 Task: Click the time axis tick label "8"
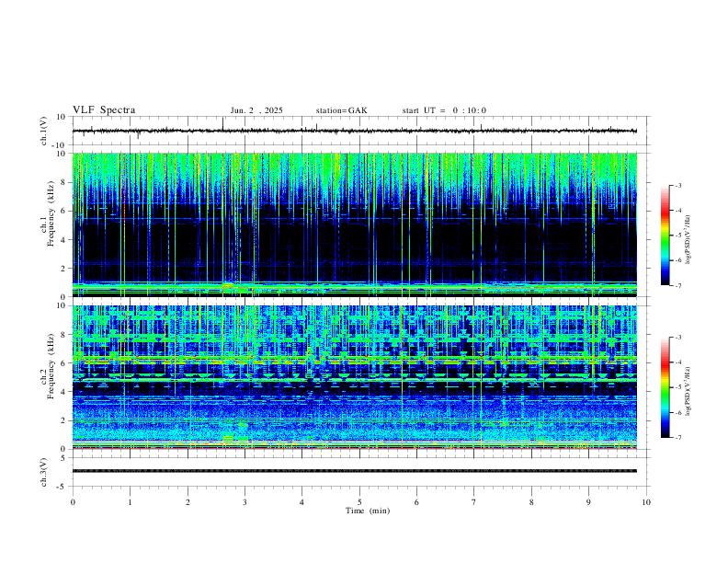point(531,502)
